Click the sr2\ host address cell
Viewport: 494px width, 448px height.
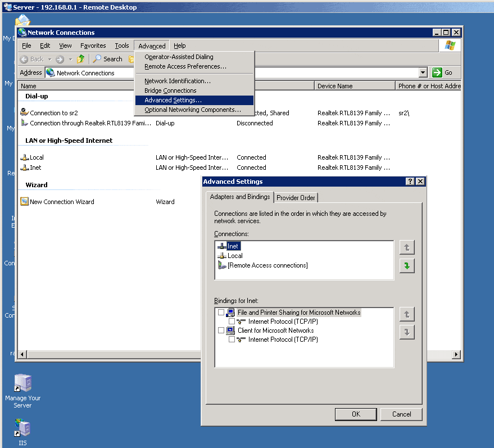pyautogui.click(x=404, y=113)
